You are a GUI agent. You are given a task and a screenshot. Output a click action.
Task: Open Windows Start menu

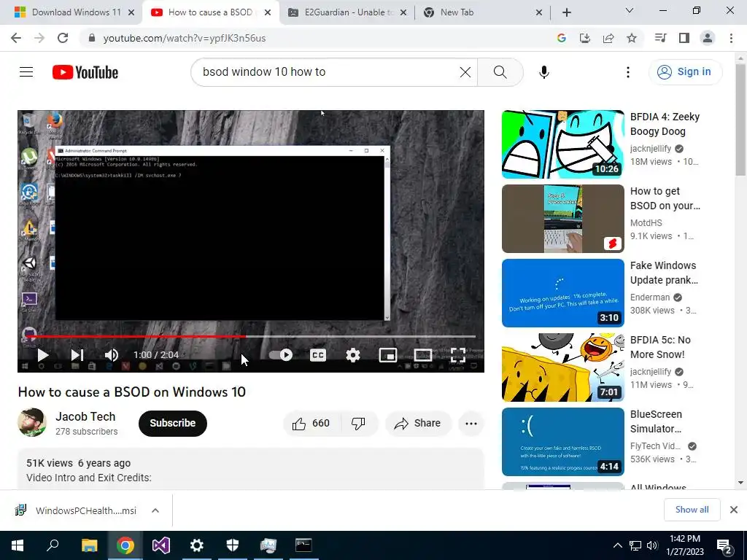pos(18,545)
